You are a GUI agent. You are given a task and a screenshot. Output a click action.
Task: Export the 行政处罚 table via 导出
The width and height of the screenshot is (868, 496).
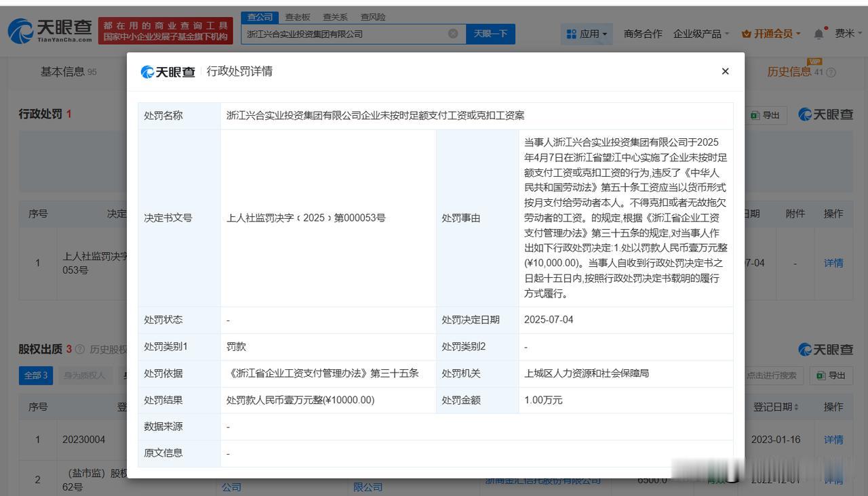(x=765, y=115)
